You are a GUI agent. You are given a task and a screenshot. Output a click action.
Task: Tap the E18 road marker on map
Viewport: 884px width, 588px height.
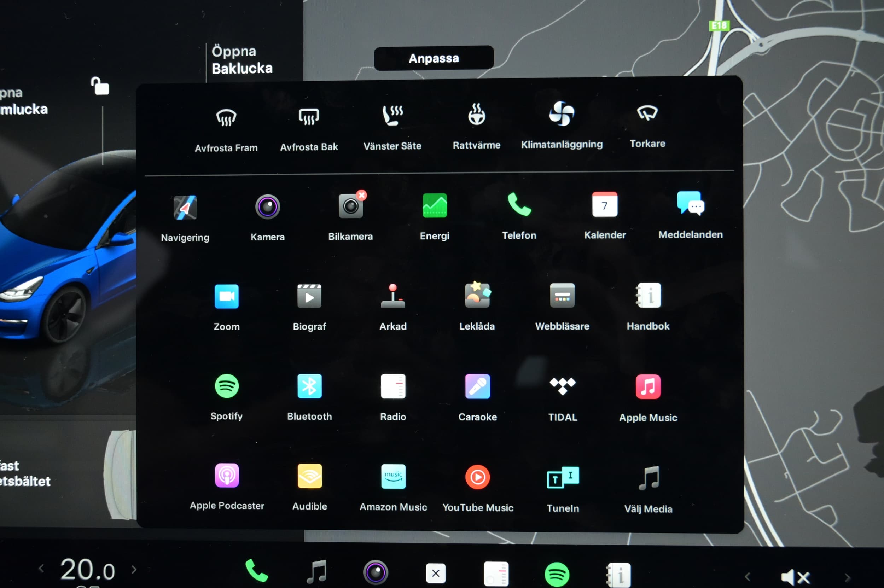click(719, 25)
